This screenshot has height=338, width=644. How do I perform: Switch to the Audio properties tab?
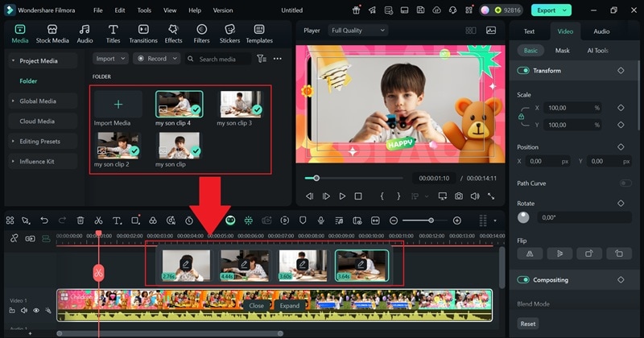point(601,31)
